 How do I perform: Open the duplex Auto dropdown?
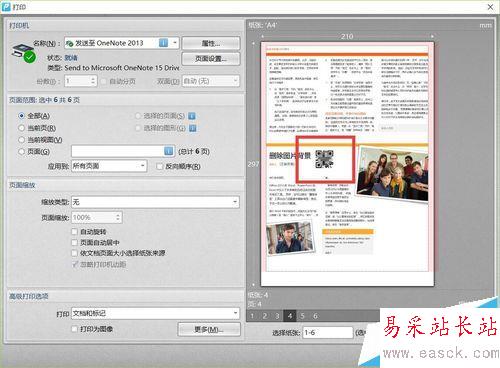[x=211, y=81]
